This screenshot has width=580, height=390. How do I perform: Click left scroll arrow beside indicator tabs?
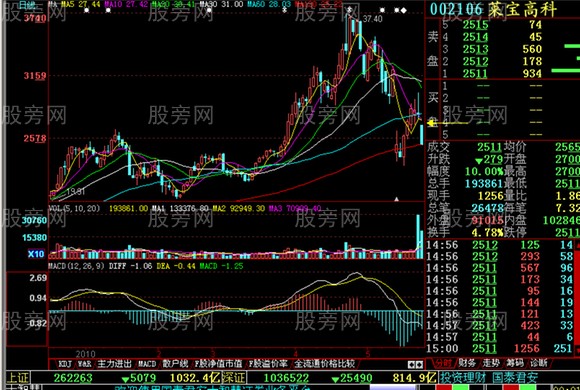click(411, 365)
